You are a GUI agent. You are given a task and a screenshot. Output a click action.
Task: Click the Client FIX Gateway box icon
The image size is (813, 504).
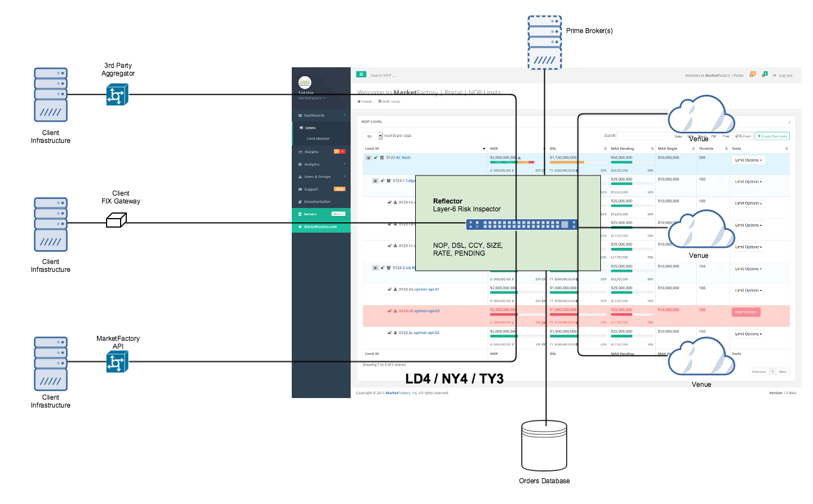[x=117, y=220]
